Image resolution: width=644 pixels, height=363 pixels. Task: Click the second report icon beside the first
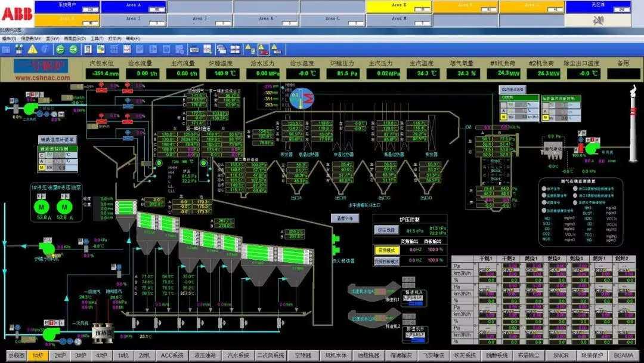[x=101, y=50]
